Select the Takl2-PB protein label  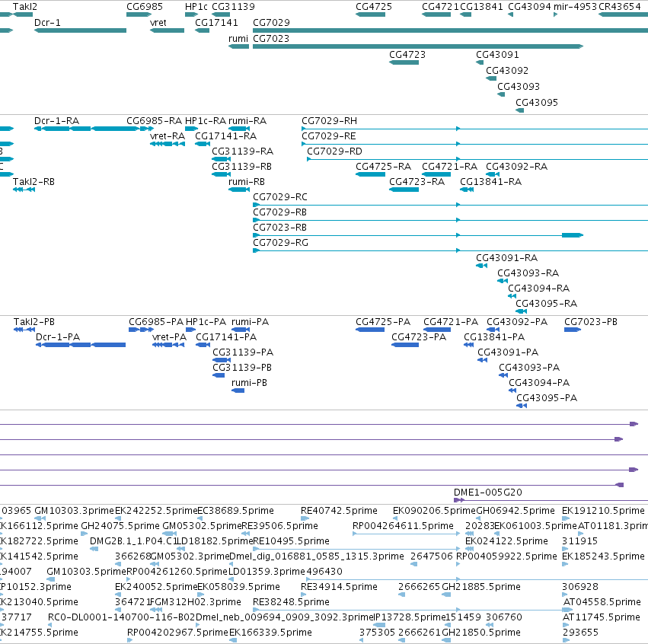[34, 322]
